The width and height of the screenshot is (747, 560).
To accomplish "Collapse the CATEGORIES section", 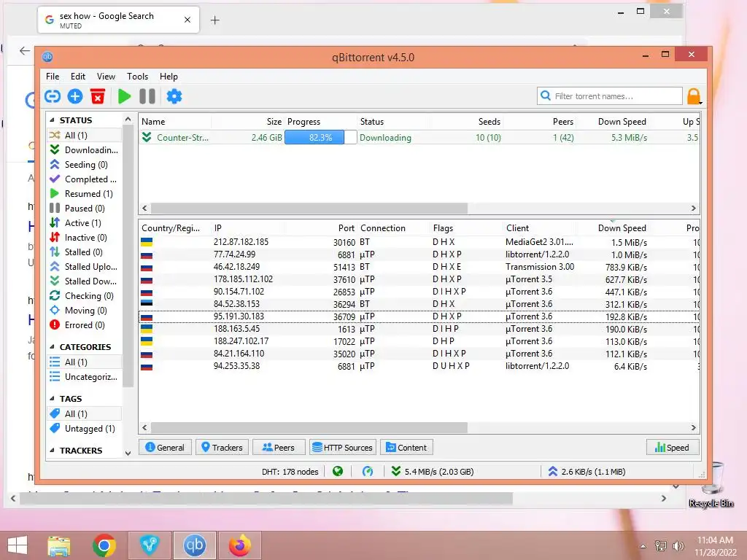I will point(52,346).
